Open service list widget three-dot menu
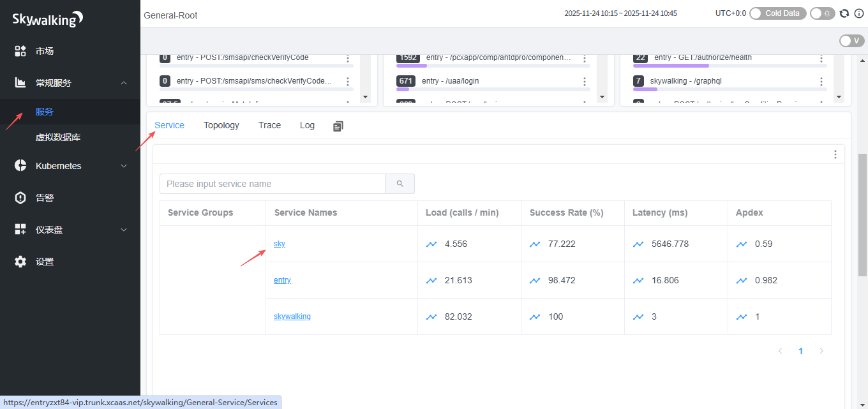Image resolution: width=868 pixels, height=409 pixels. (835, 154)
